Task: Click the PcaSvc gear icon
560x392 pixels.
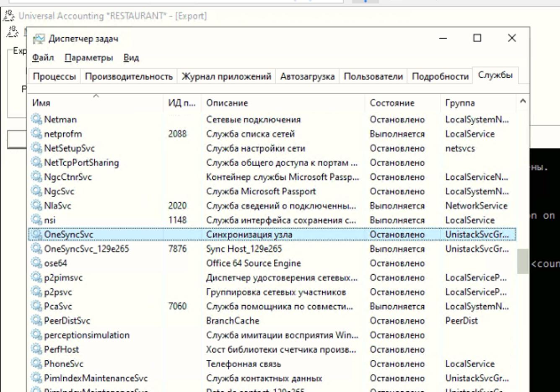Action: click(x=37, y=306)
